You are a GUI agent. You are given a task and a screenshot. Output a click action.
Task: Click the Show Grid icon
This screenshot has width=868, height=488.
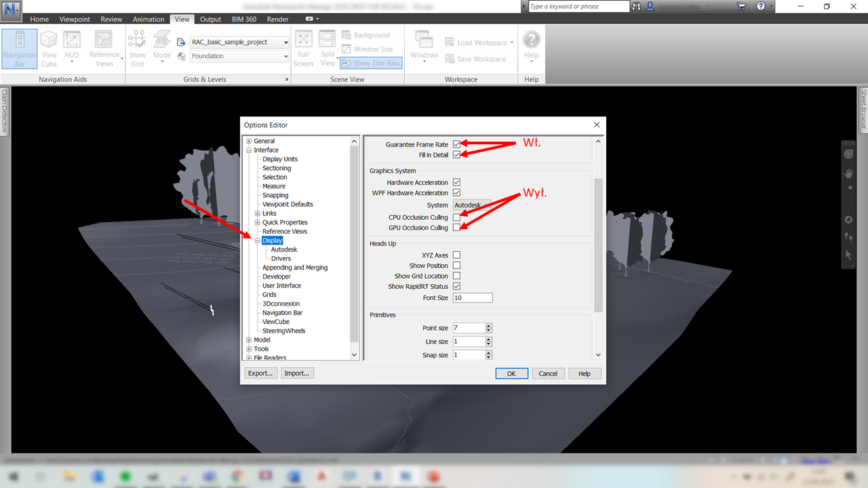coord(137,47)
